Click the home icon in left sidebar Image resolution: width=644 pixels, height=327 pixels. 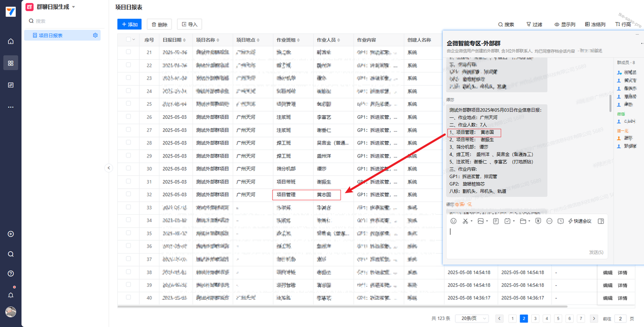11,41
